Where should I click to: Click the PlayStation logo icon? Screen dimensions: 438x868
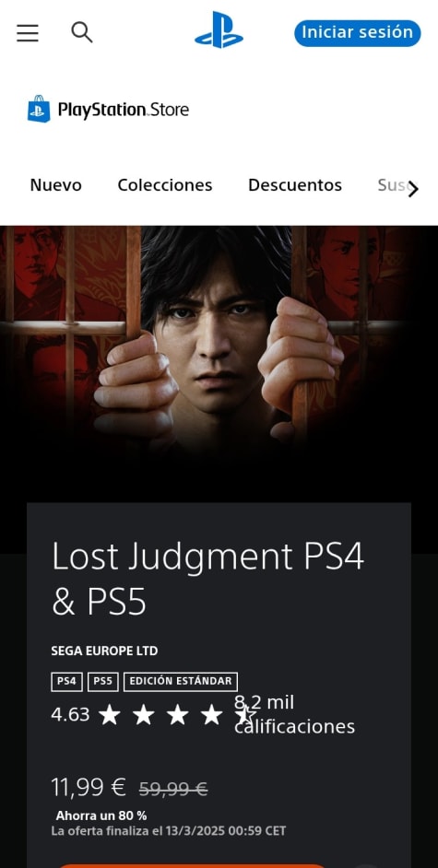pos(219,30)
